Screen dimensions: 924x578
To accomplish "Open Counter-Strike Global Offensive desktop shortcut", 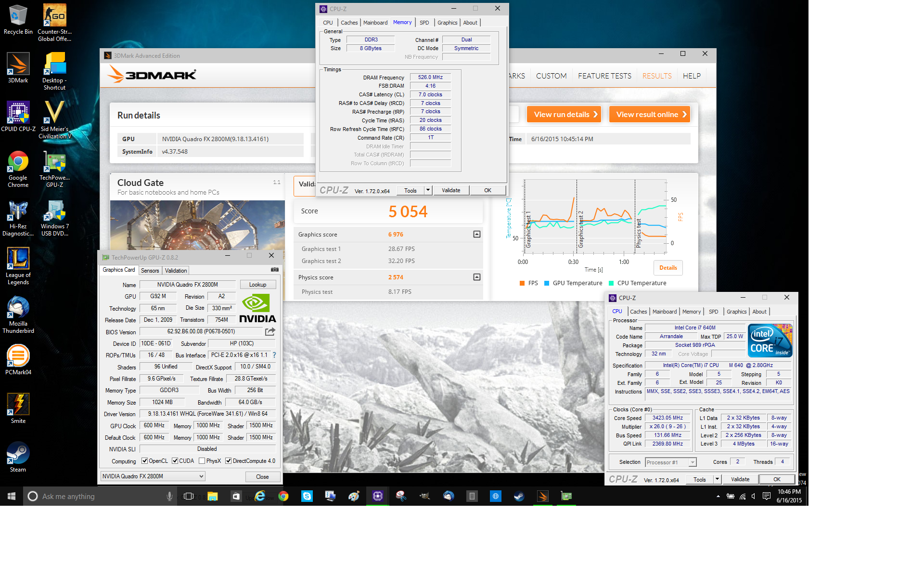I will [x=54, y=23].
